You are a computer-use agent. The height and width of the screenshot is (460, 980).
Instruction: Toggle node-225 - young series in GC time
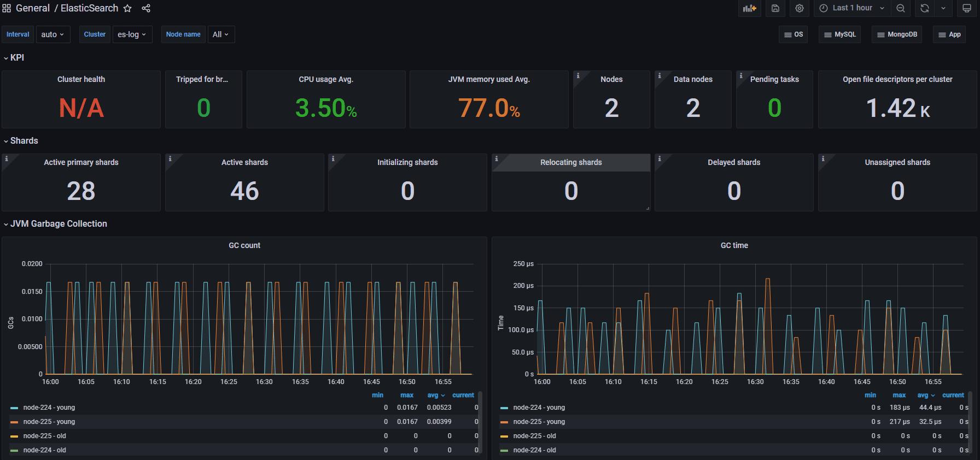pos(539,422)
